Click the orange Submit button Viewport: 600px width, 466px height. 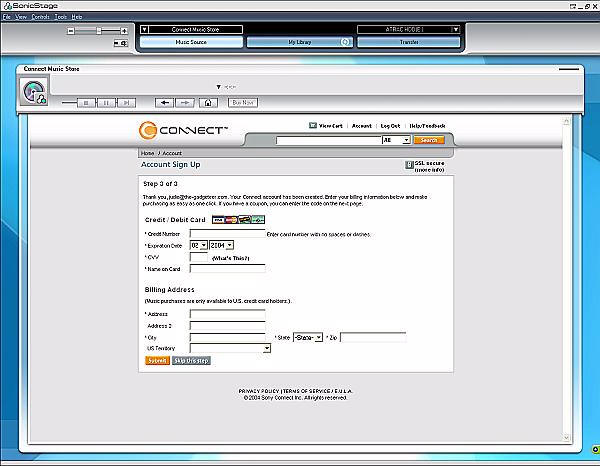pos(157,360)
